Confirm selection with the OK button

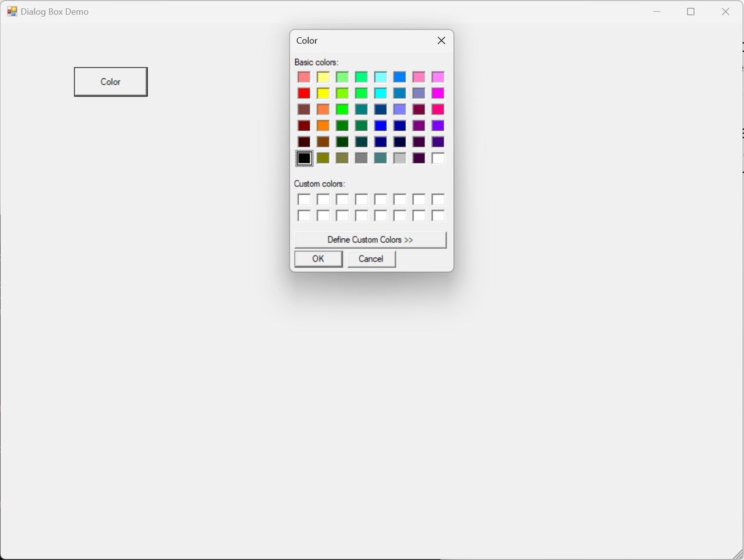[x=319, y=259]
